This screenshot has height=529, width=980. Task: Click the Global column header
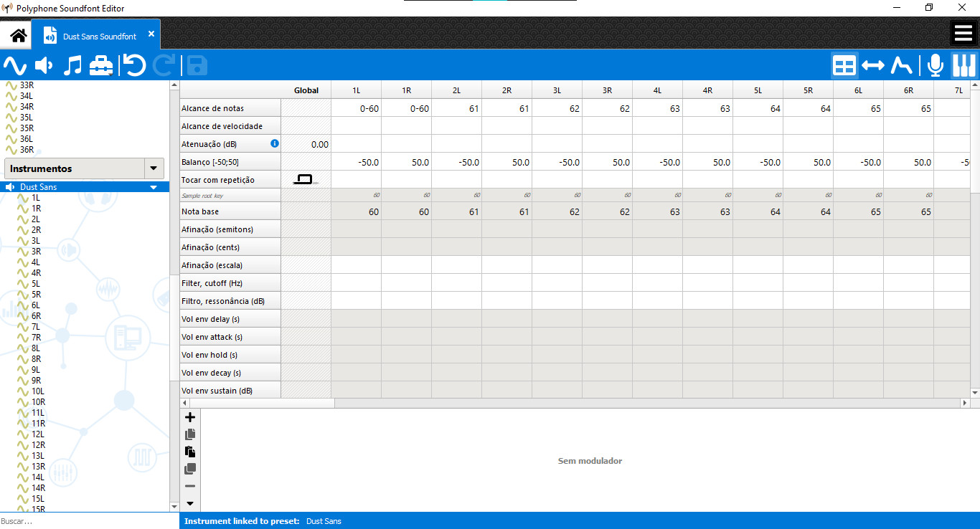click(x=306, y=90)
